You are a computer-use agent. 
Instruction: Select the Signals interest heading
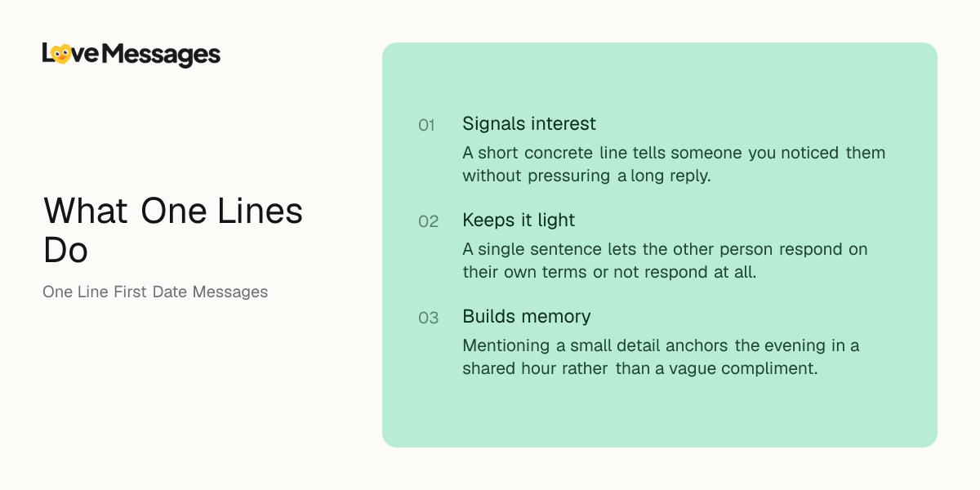point(529,124)
